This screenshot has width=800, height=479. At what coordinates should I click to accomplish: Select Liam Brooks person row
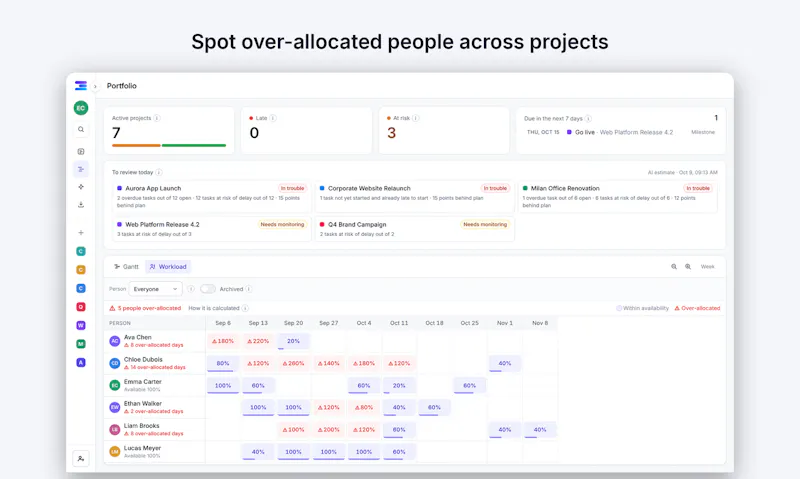pos(155,430)
